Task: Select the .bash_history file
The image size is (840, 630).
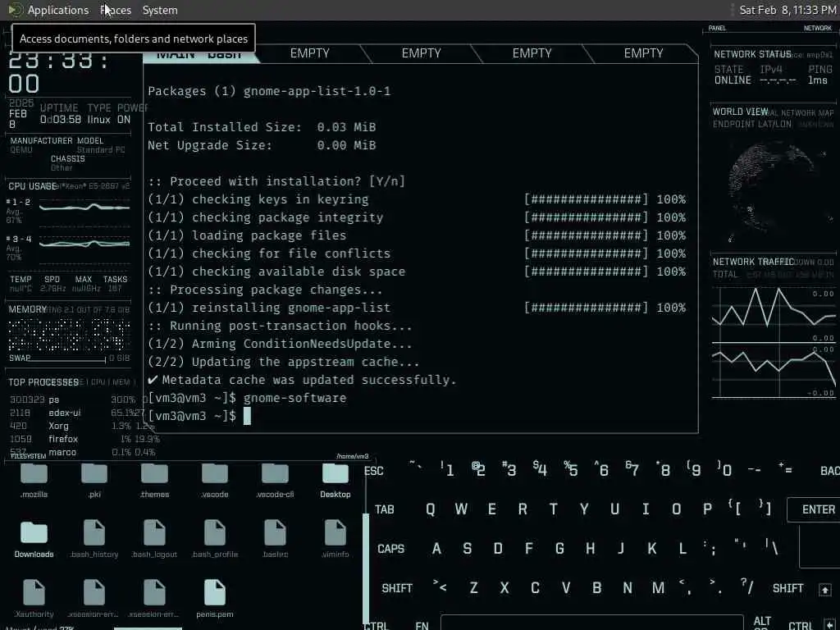Action: (94, 540)
